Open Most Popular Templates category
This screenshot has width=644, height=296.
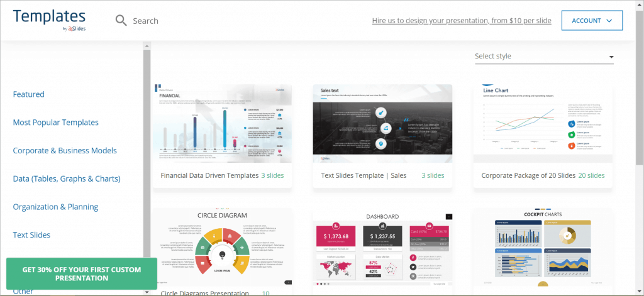(x=56, y=123)
